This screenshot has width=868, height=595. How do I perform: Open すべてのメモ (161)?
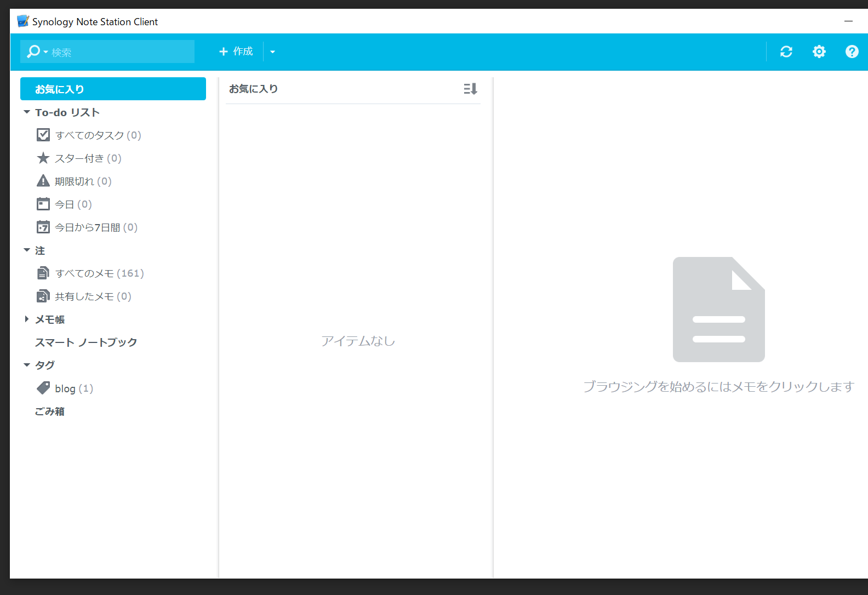coord(100,273)
